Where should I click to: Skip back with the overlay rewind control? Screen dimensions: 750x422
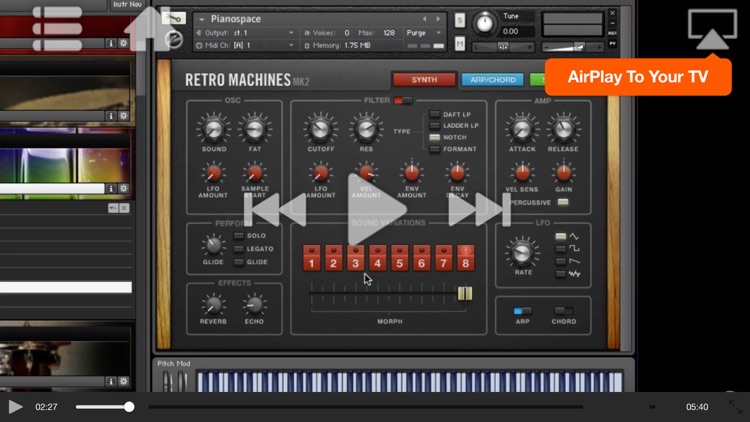coord(275,210)
